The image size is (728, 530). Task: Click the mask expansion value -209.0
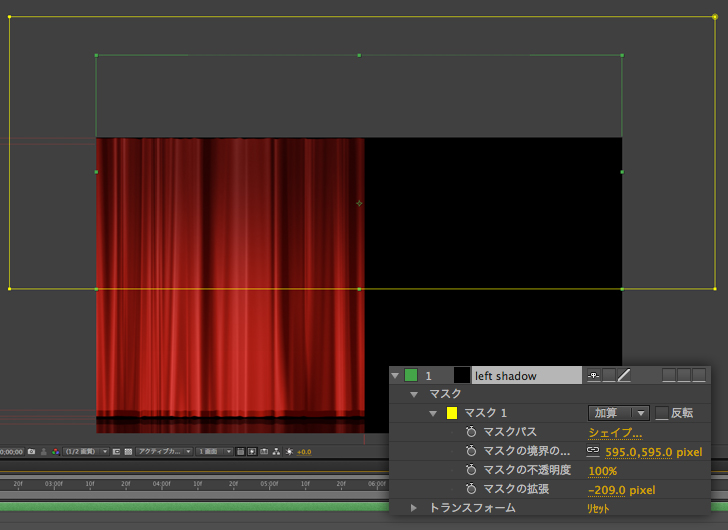click(606, 490)
